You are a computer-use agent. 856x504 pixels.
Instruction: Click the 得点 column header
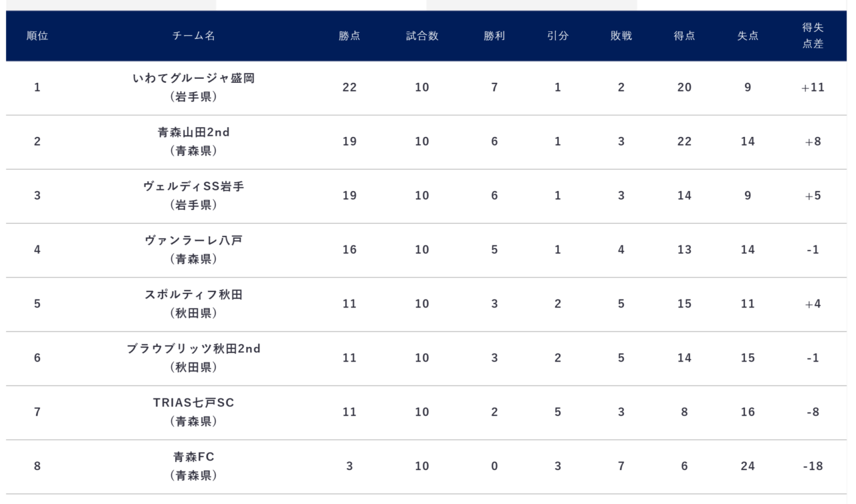click(x=684, y=36)
